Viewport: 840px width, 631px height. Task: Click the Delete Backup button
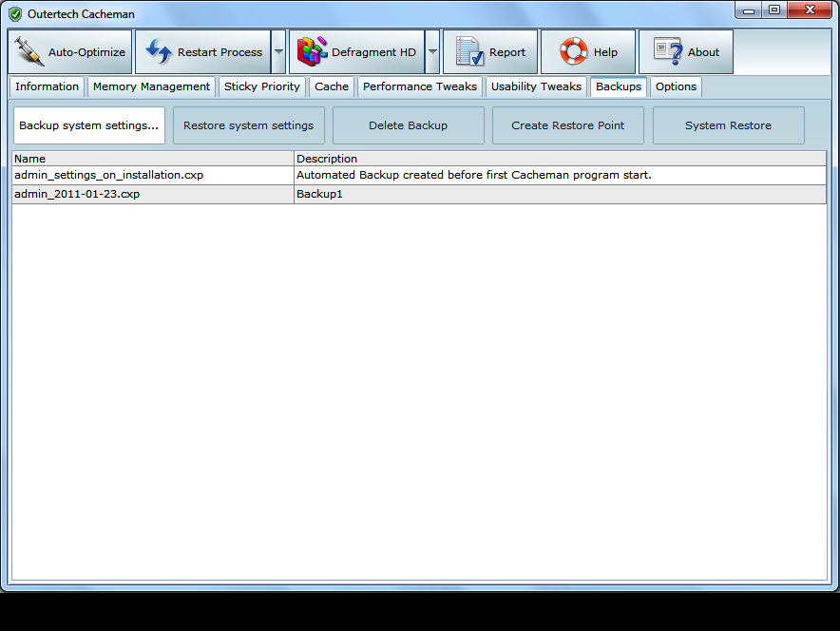coord(409,125)
